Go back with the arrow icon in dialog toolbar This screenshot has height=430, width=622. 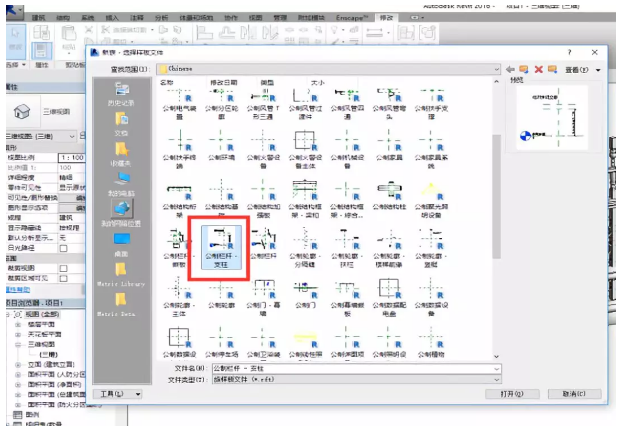click(x=510, y=69)
